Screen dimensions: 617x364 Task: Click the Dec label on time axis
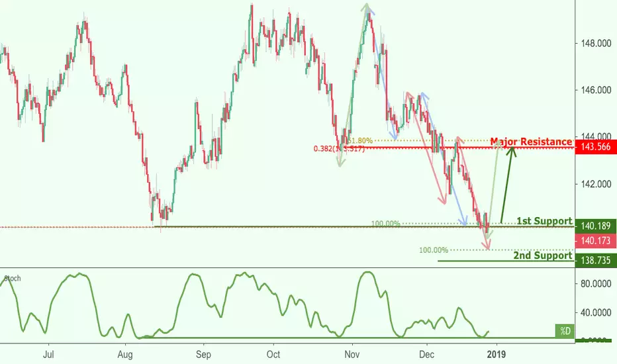pos(426,355)
